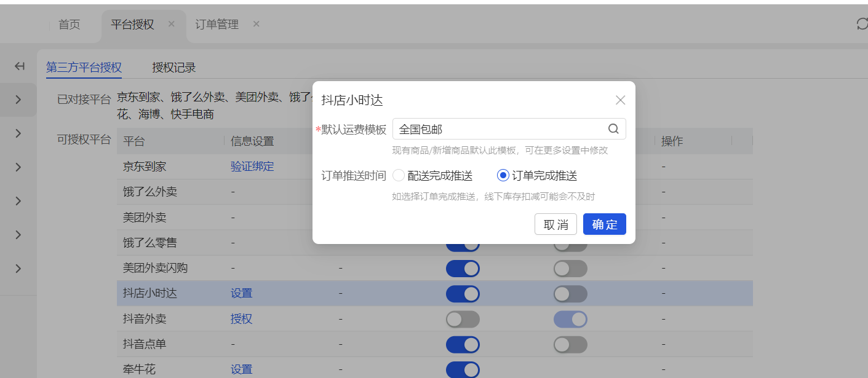Toggle the grey switch in 抖店小时达 row

coord(570,294)
